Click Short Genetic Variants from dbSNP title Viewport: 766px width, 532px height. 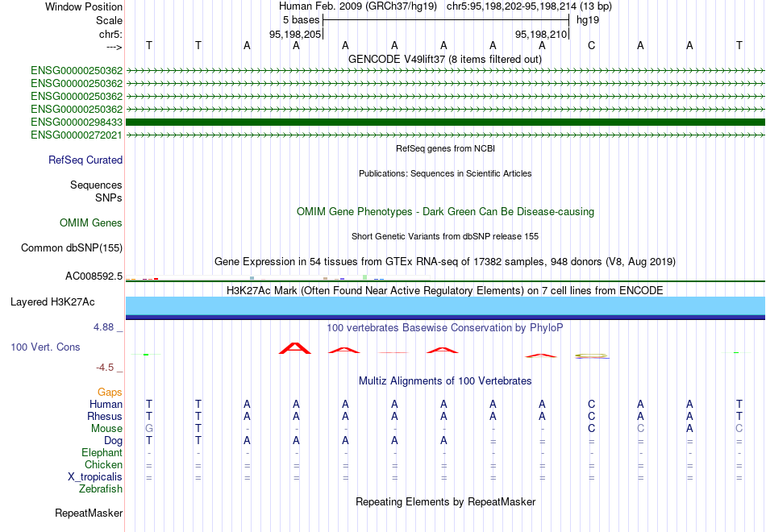click(445, 236)
